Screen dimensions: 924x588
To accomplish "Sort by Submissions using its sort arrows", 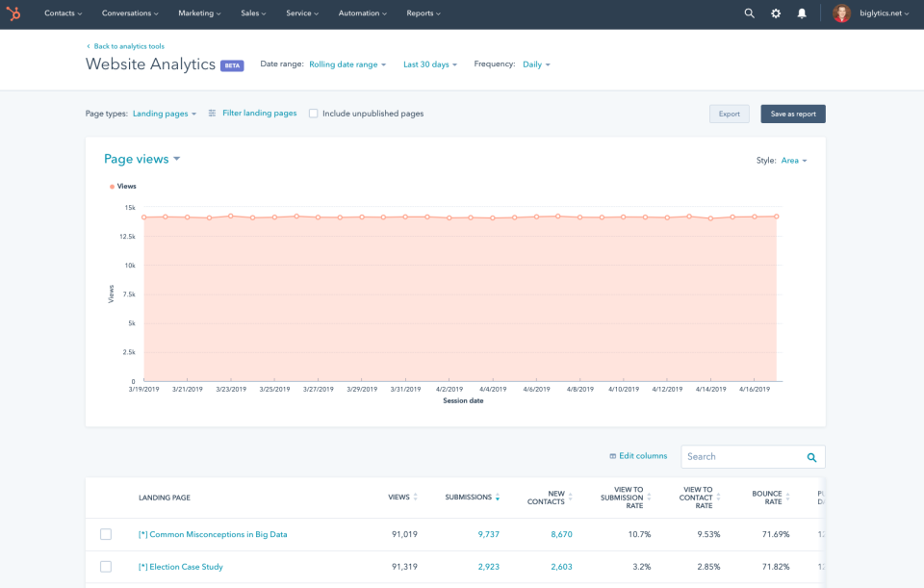I will 497,497.
